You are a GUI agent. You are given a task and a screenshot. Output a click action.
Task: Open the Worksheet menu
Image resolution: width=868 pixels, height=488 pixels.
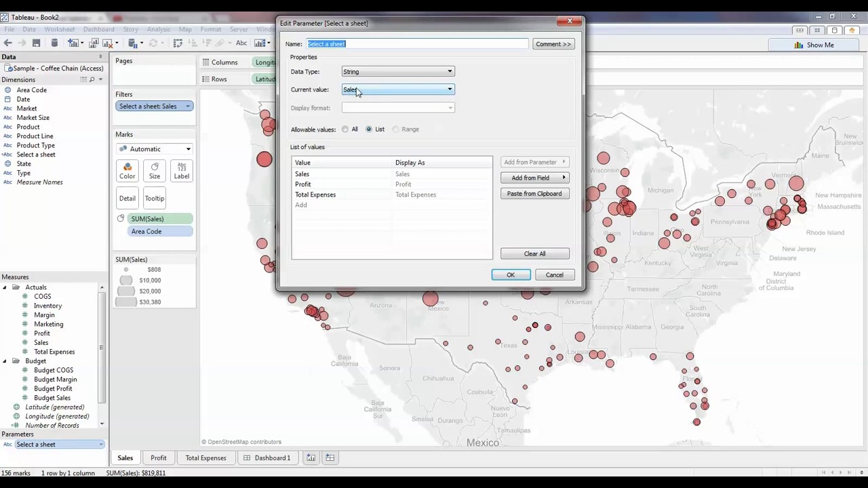(60, 30)
